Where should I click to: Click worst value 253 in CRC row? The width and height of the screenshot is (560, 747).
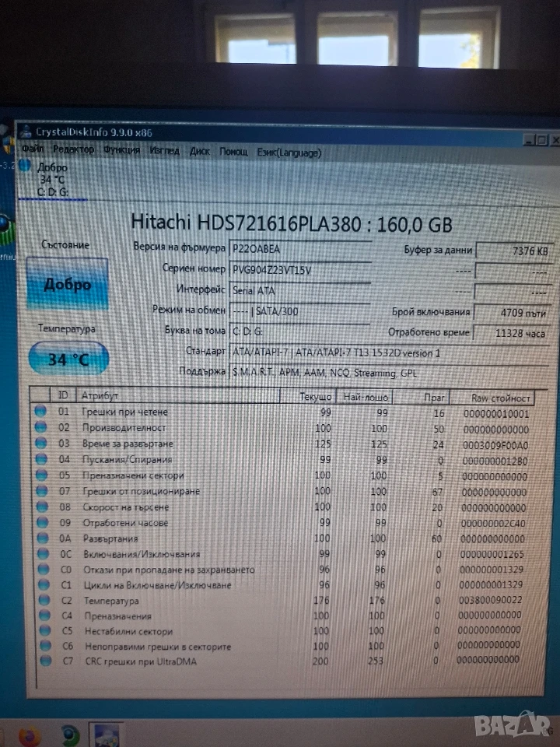(376, 661)
